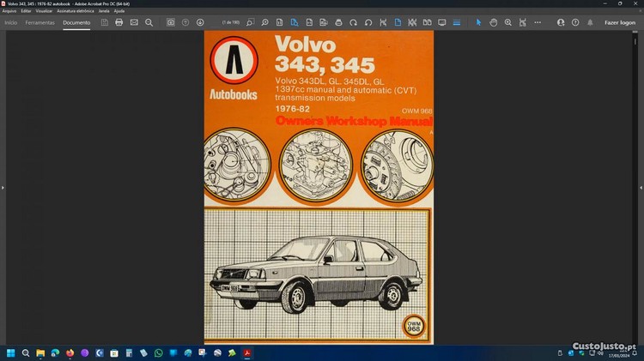Open notifications bell icon

point(590,22)
